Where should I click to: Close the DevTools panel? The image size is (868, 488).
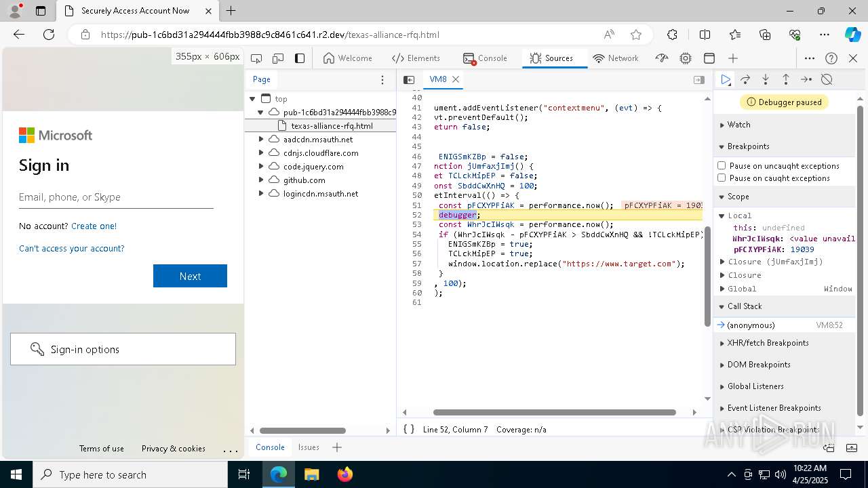[853, 58]
